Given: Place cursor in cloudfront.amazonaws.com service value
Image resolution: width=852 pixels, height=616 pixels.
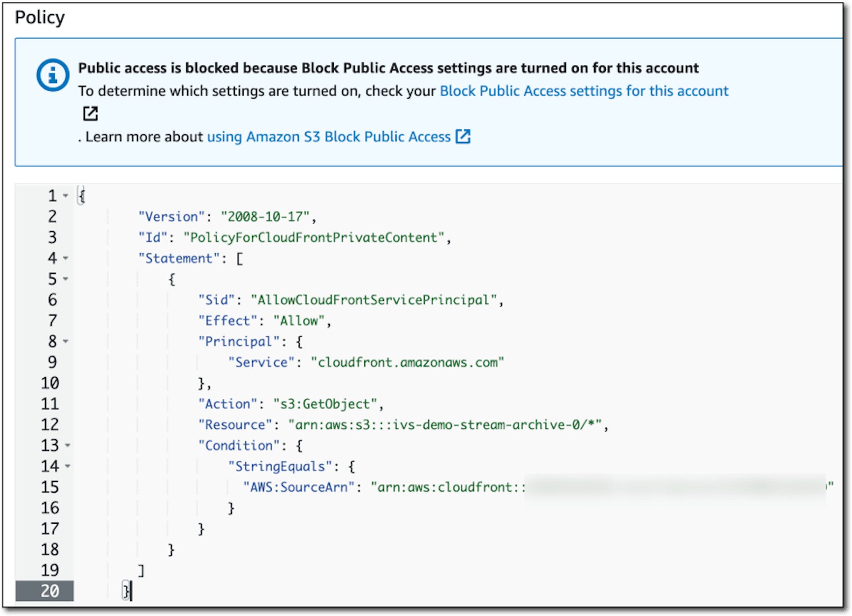Looking at the screenshot, I should coord(407,363).
